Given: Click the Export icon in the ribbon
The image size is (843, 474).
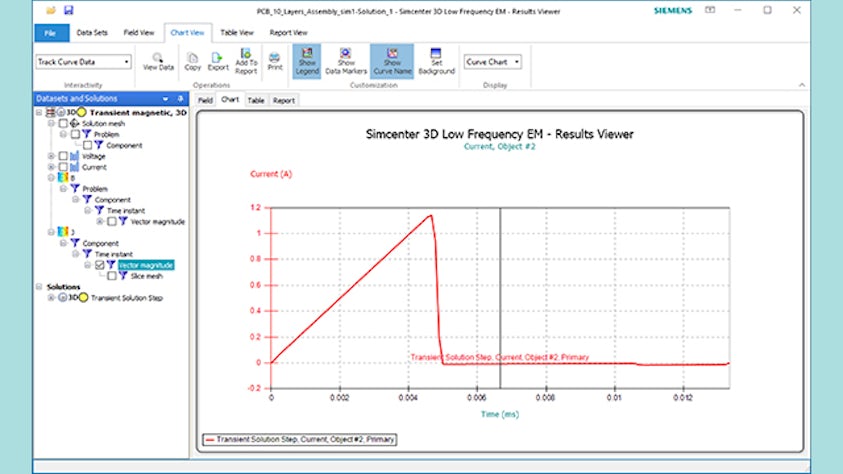Looking at the screenshot, I should click(x=217, y=57).
